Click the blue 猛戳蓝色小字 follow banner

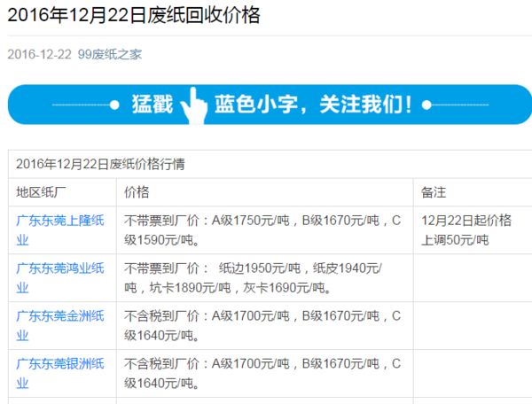click(x=270, y=105)
